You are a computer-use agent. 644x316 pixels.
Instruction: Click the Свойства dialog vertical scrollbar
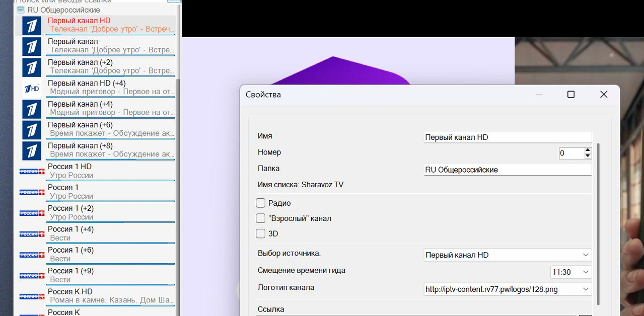598,224
